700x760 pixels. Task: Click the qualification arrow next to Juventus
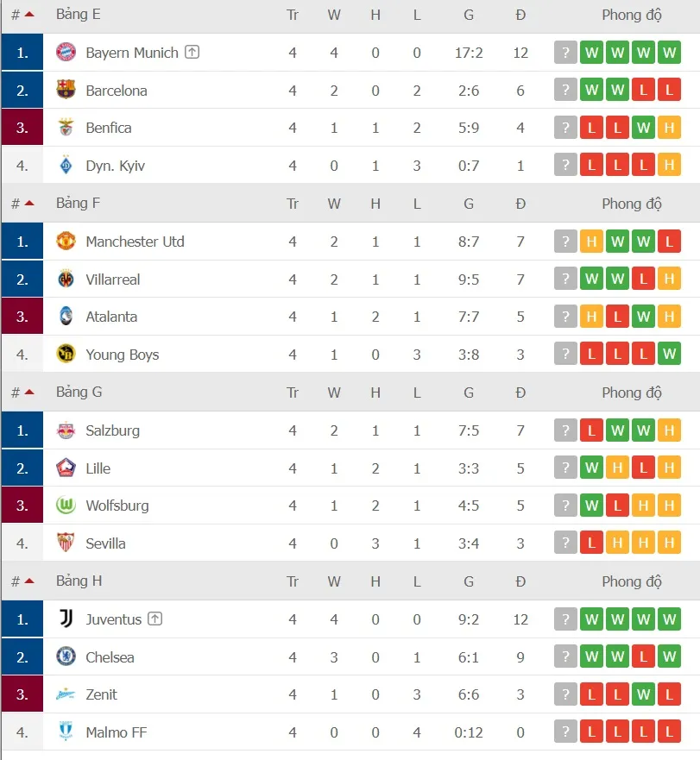157,619
